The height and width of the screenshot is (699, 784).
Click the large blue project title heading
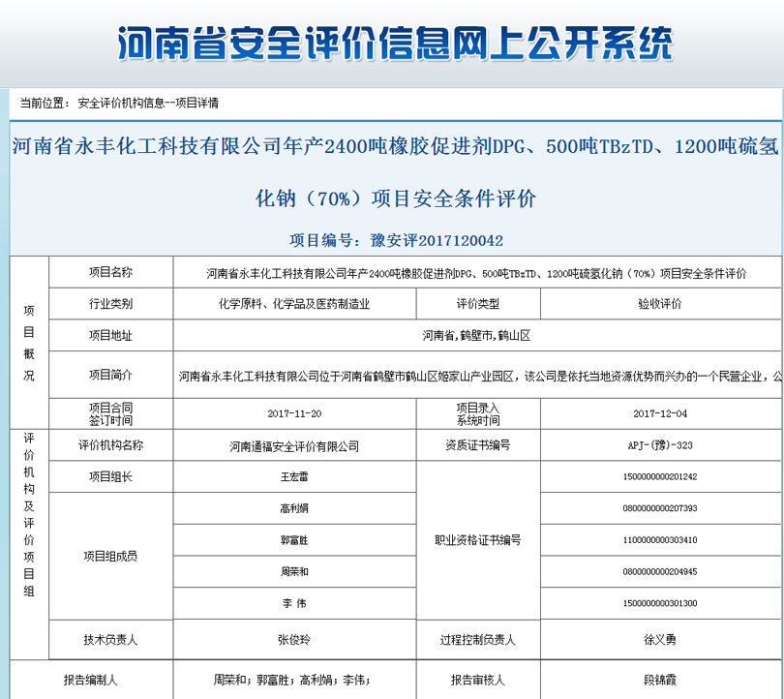click(395, 172)
